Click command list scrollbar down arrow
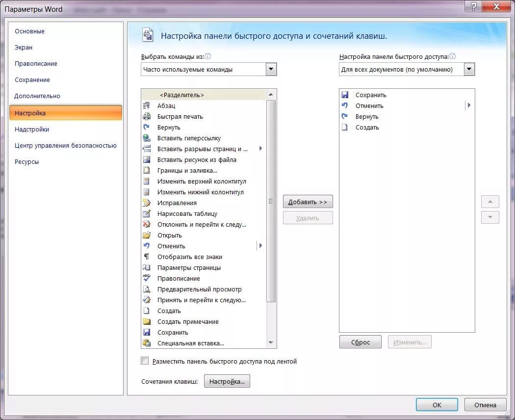Image resolution: width=515 pixels, height=420 pixels. tap(271, 343)
